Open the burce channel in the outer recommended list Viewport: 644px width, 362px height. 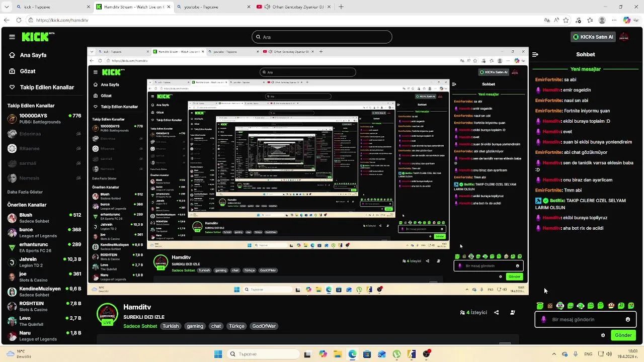click(x=44, y=232)
